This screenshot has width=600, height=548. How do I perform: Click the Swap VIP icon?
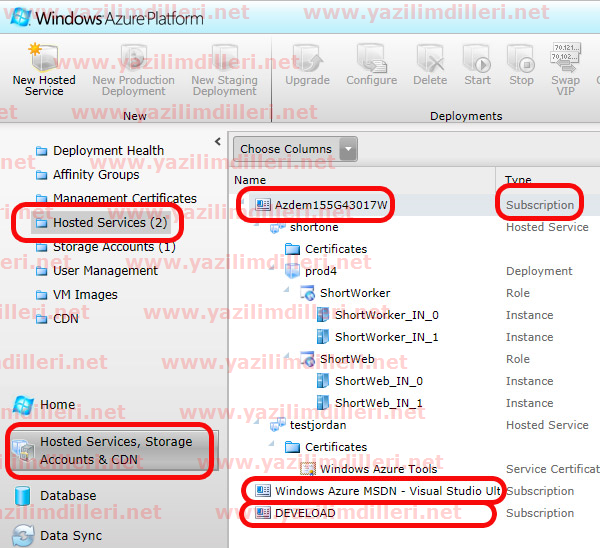(565, 58)
